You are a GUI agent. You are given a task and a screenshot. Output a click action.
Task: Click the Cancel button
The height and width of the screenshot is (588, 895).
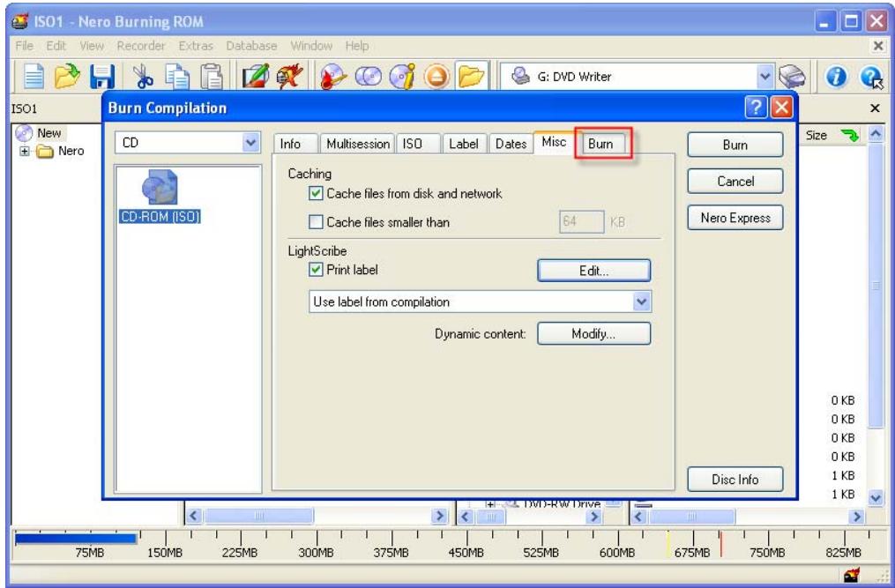pos(735,182)
